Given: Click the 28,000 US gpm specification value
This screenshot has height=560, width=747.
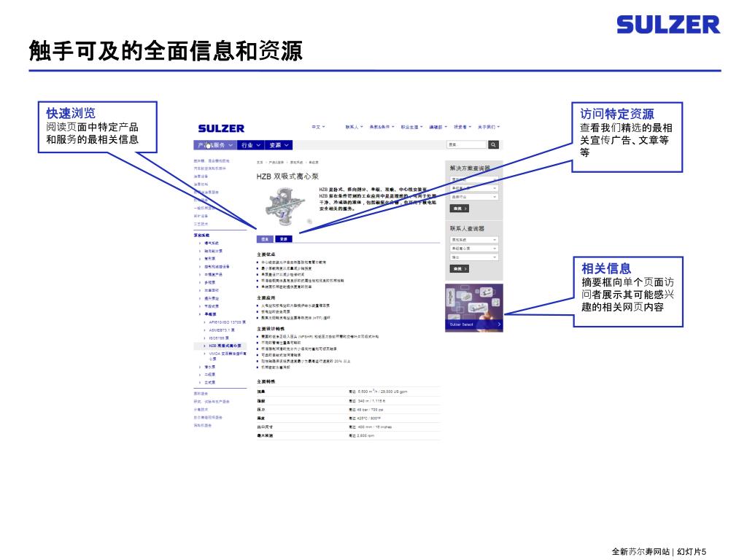Looking at the screenshot, I should pyautogui.click(x=393, y=392).
